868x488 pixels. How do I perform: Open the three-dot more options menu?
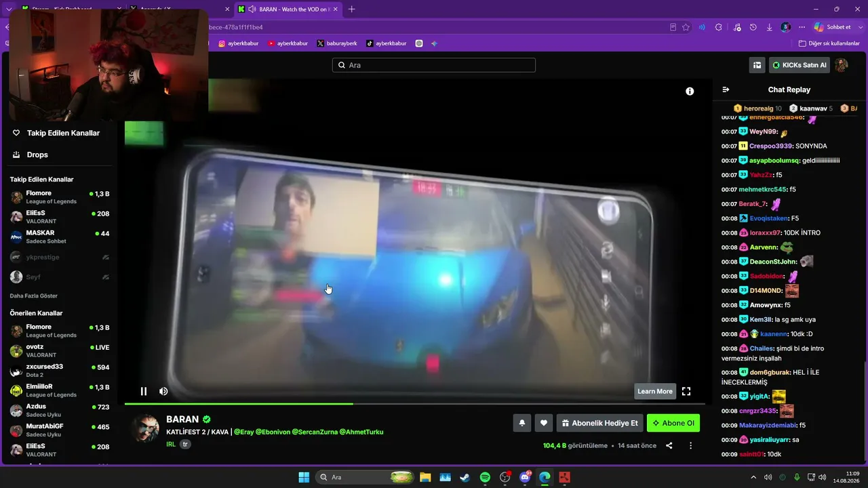click(690, 446)
